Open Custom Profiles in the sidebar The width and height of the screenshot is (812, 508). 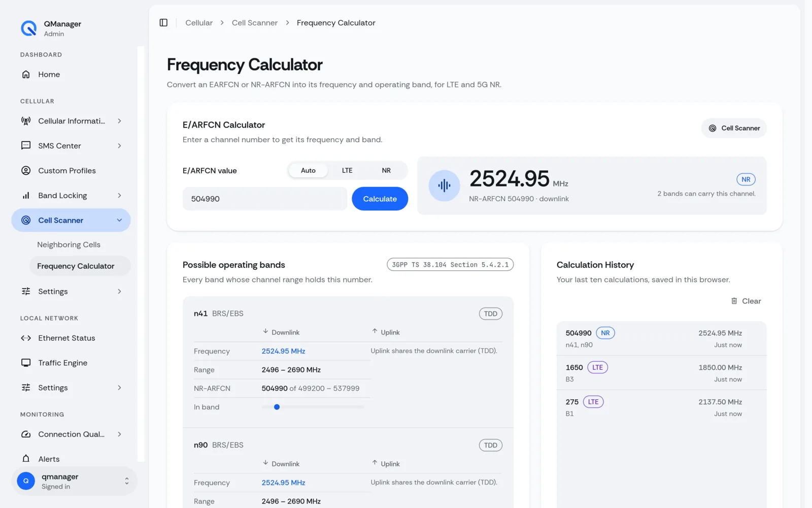71,171
